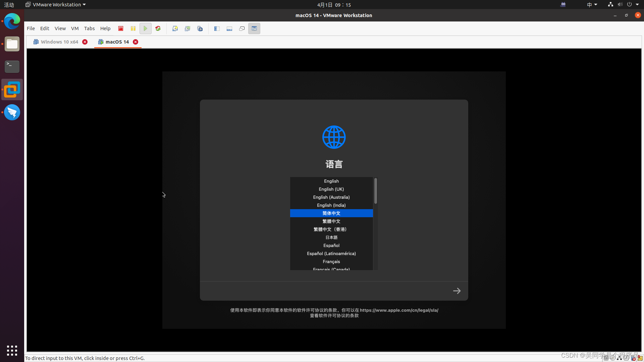Click the continue arrow button in installer
Image resolution: width=644 pixels, height=362 pixels.
(x=457, y=291)
